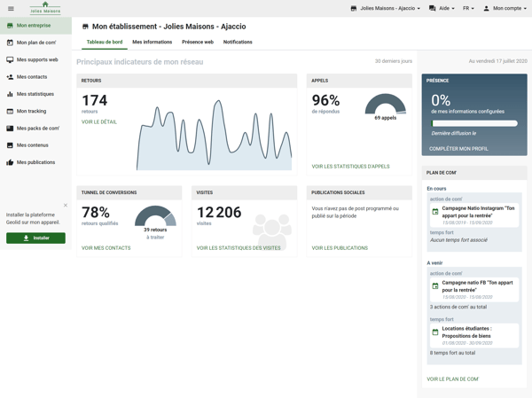Screen dimensions: 532x398
Task: Open the hamburger menu icon
Action: tap(11, 9)
